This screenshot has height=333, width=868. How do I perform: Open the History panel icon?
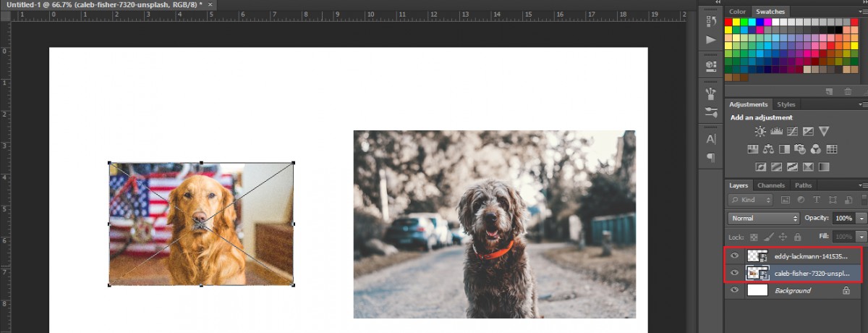[x=710, y=22]
